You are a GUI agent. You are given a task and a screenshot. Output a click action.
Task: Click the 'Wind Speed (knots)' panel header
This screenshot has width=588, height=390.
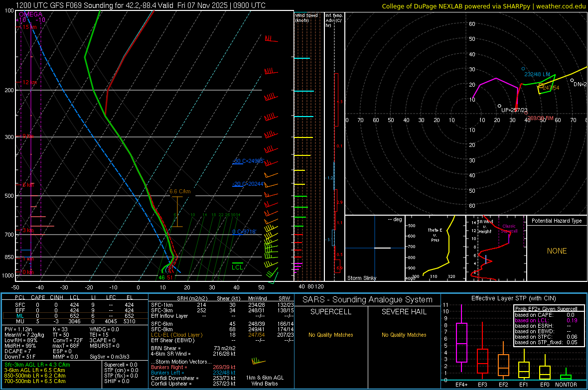[306, 17]
